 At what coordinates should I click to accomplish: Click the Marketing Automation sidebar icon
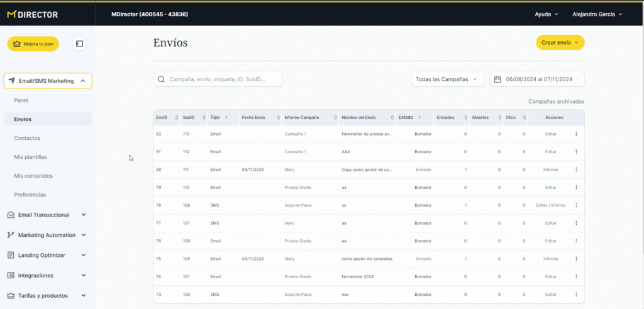11,236
